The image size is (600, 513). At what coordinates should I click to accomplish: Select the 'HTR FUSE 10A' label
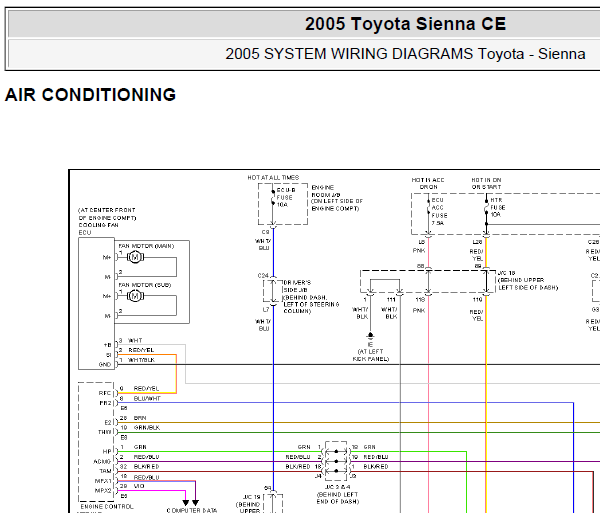(498, 207)
